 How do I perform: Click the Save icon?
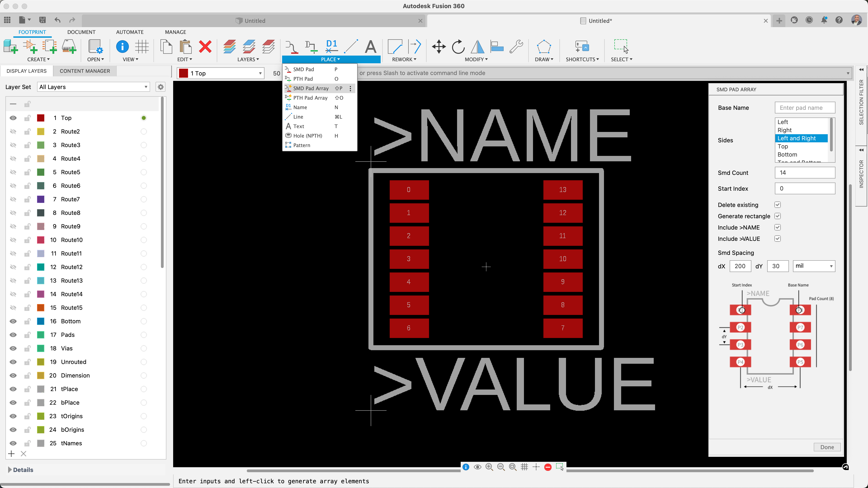42,20
